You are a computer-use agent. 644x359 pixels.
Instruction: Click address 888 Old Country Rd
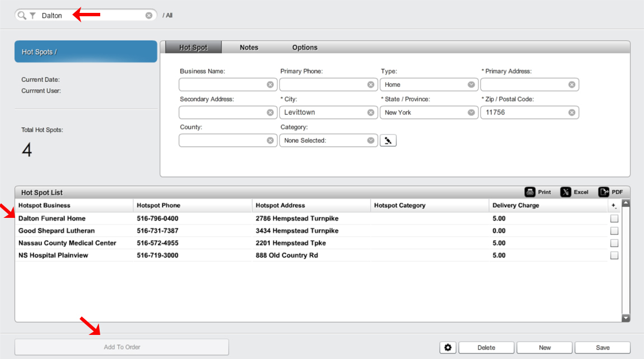[x=287, y=255]
